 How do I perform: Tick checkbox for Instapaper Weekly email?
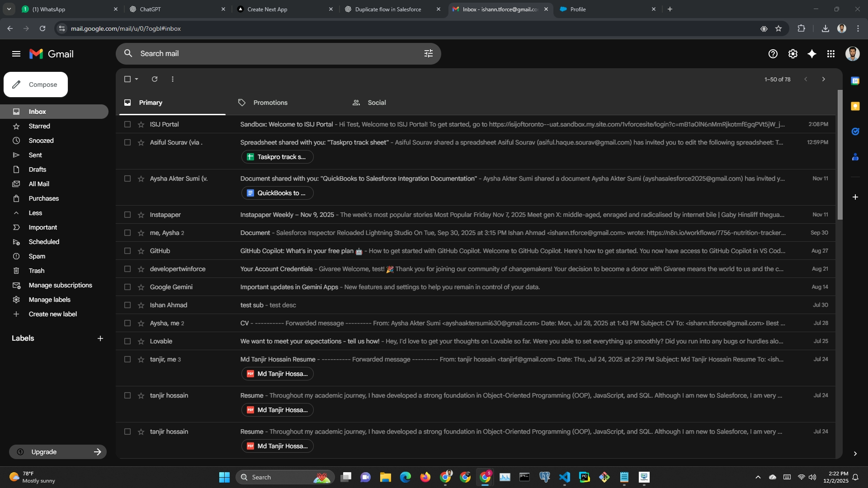coord(127,215)
